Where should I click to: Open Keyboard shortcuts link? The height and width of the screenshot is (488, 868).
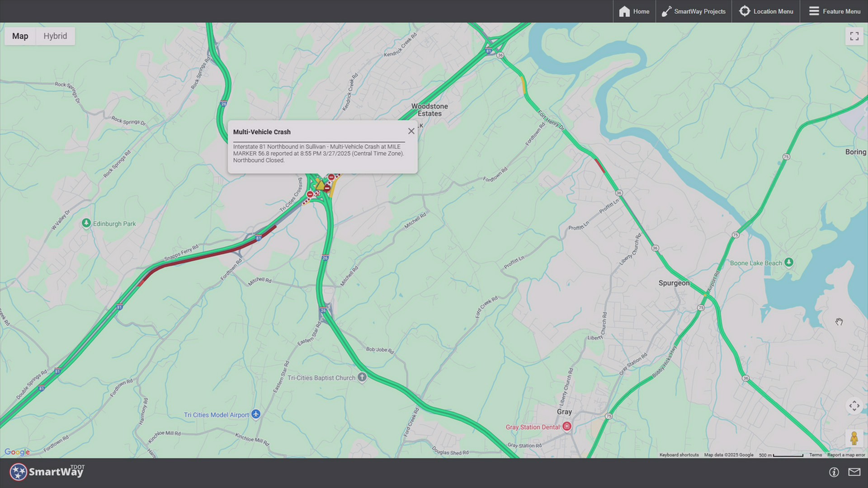pos(679,455)
